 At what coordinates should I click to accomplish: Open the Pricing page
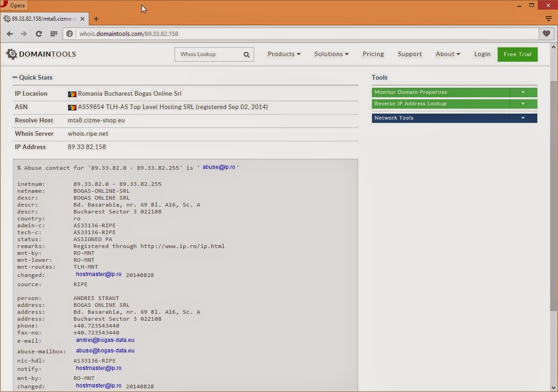[373, 54]
